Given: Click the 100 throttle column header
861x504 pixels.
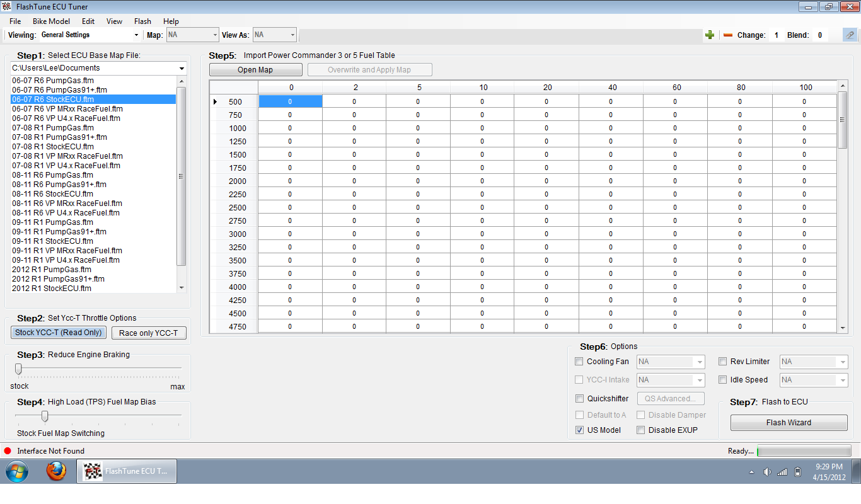Looking at the screenshot, I should tap(805, 88).
